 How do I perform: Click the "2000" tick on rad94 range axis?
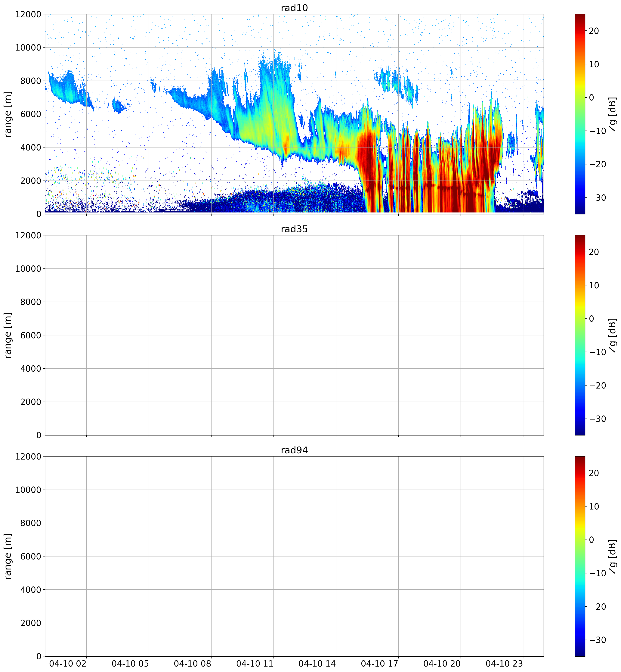31,623
